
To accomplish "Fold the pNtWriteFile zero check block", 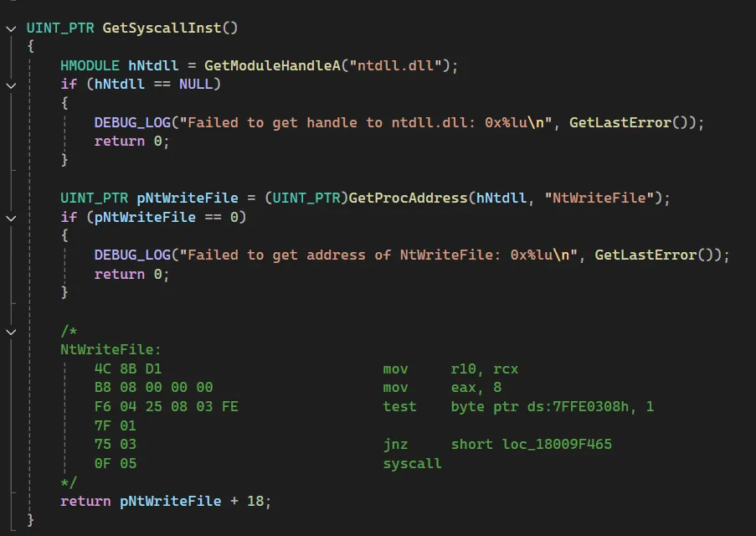I will click(x=10, y=218).
